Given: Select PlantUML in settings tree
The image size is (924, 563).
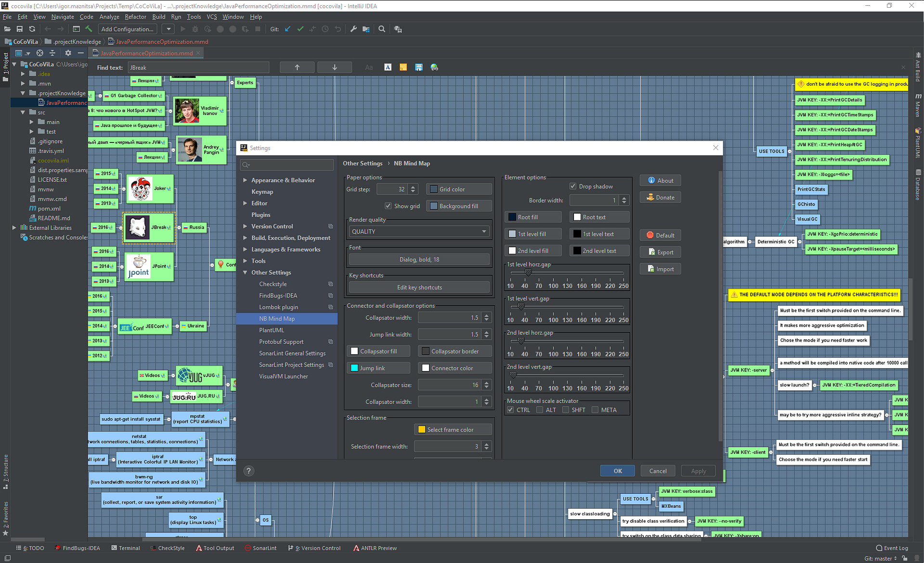Looking at the screenshot, I should pos(272,330).
